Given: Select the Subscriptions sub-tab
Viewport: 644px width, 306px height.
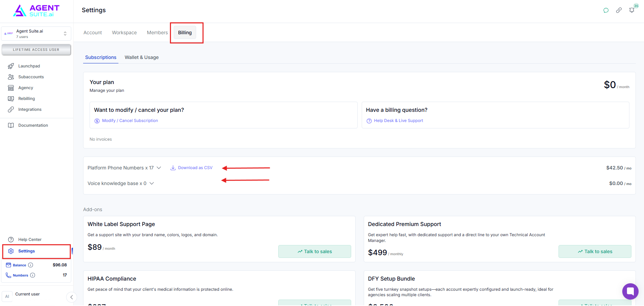Looking at the screenshot, I should point(101,57).
